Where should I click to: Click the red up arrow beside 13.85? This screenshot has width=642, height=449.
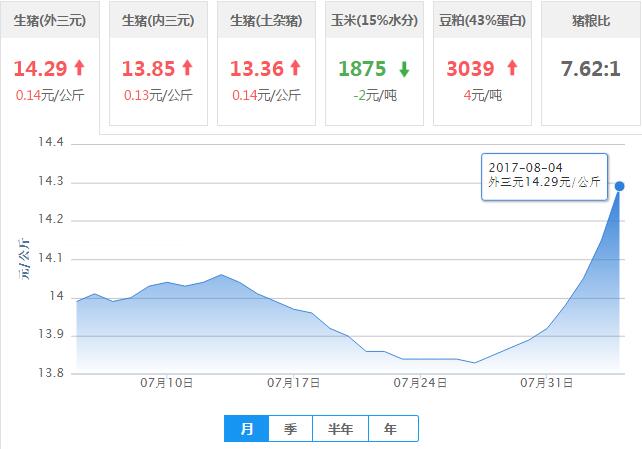click(x=188, y=68)
